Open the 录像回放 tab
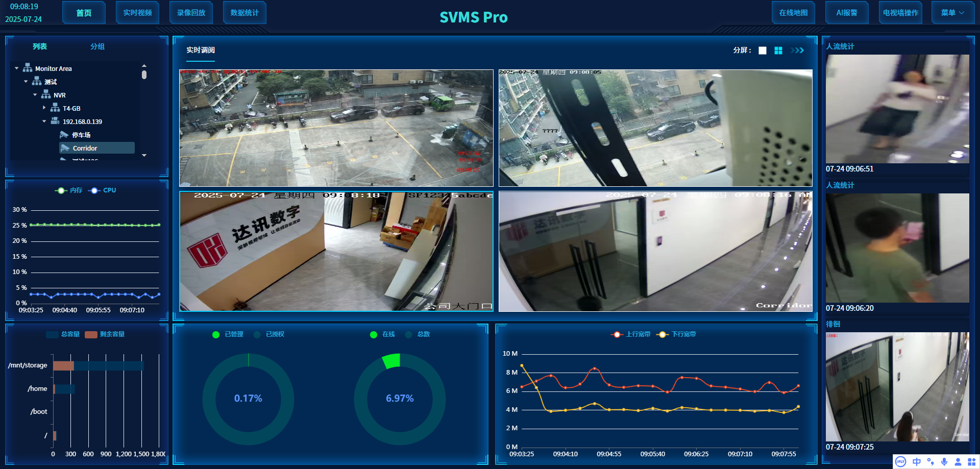The image size is (980, 469). click(191, 13)
